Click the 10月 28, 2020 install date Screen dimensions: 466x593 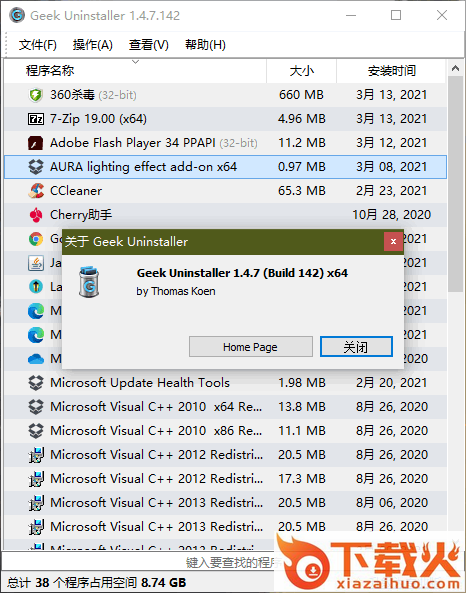coord(391,215)
